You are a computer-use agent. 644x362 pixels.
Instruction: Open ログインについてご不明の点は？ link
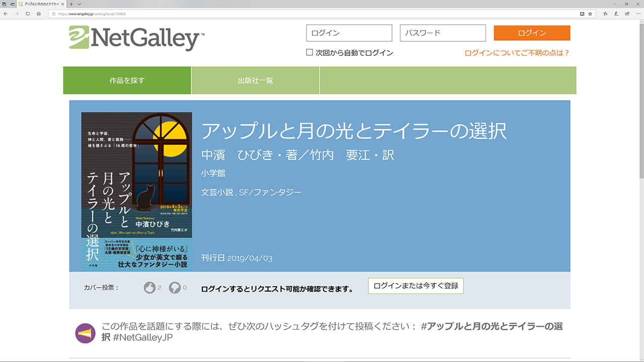[517, 53]
